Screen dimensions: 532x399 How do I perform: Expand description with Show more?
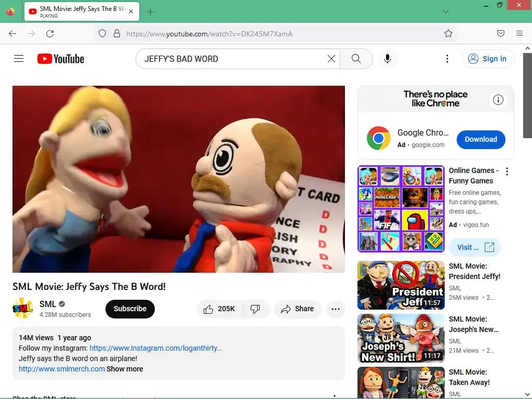pos(125,369)
